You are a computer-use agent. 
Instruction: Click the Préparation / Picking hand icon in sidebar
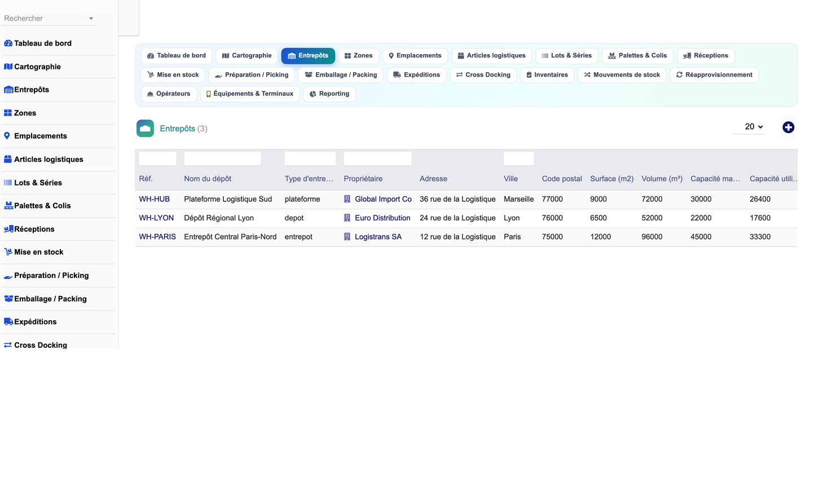[8, 276]
